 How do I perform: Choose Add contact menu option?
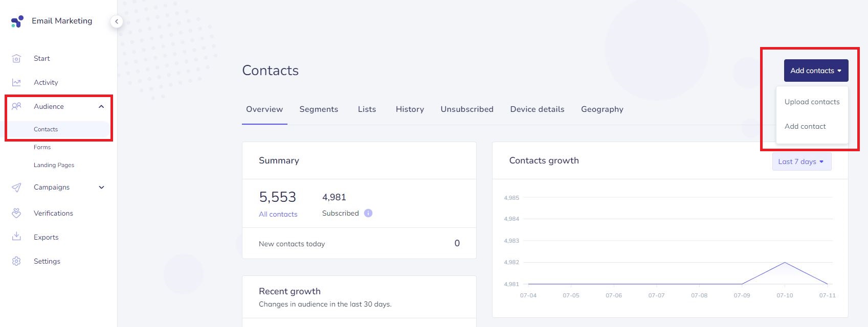[x=805, y=126]
